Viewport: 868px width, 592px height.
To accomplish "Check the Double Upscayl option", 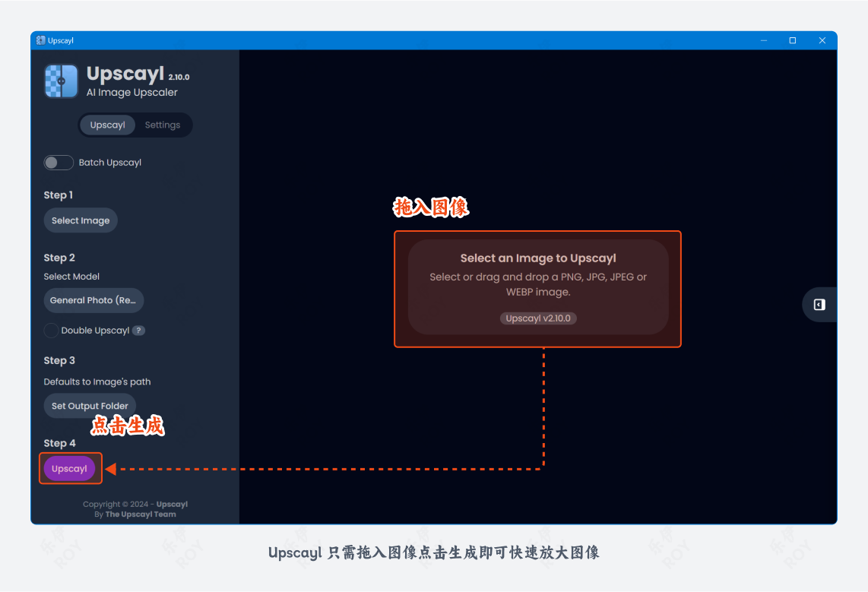I will (x=50, y=331).
